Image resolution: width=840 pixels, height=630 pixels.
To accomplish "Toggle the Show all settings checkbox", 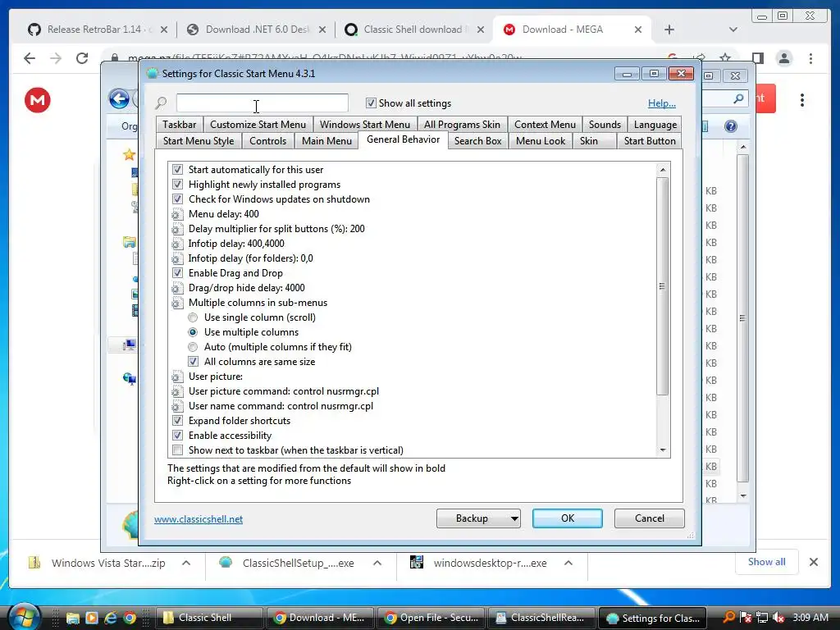I will (x=371, y=103).
